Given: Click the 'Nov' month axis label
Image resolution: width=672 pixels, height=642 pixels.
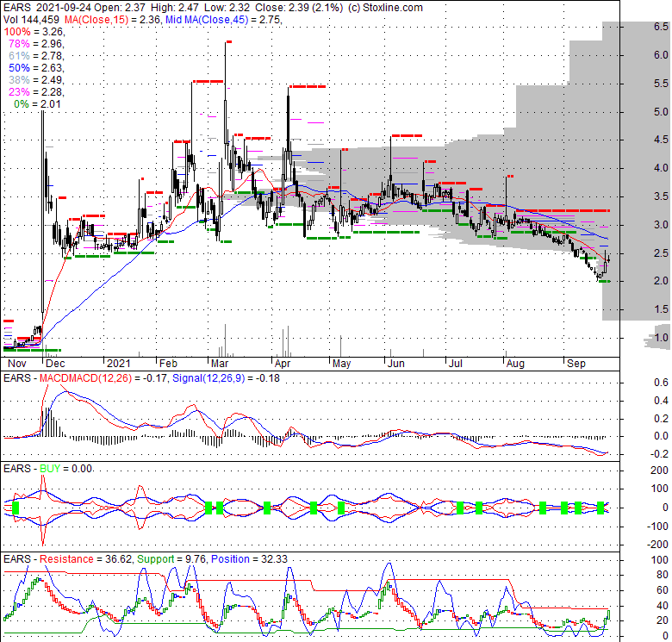Looking at the screenshot, I should (16, 364).
